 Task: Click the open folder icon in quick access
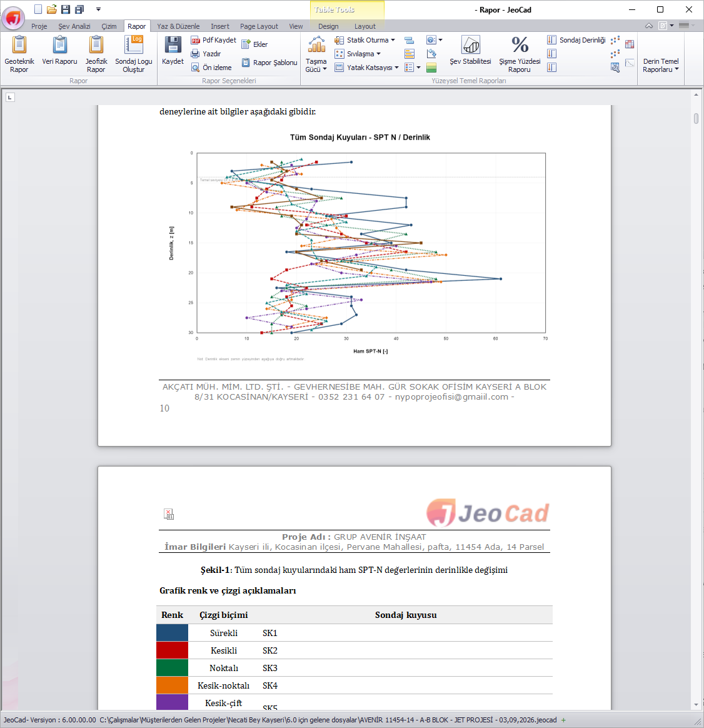pyautogui.click(x=51, y=9)
